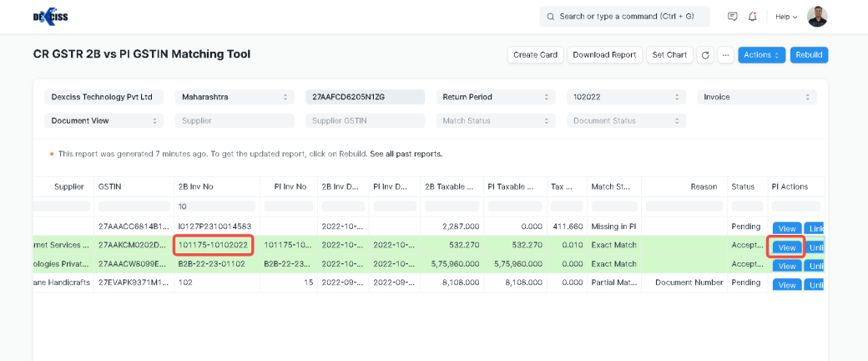Open the three-dots more options menu
Image resolution: width=868 pixels, height=361 pixels.
pyautogui.click(x=725, y=55)
